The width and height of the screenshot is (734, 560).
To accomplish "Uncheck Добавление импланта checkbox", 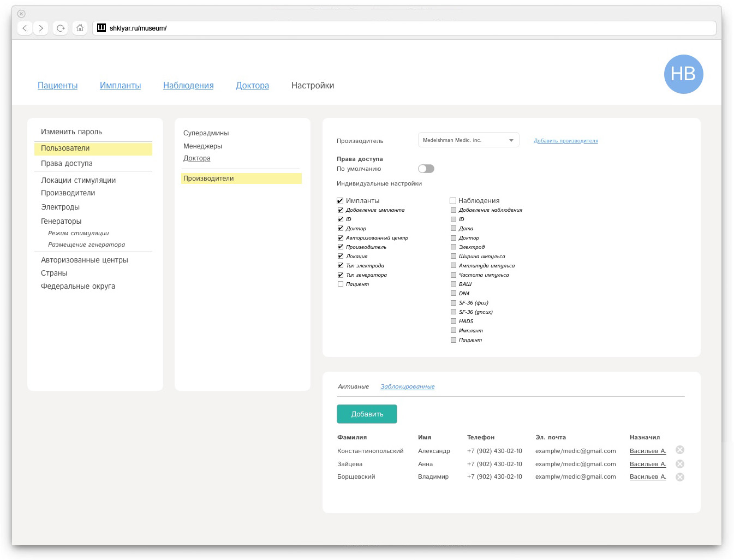I will [341, 210].
